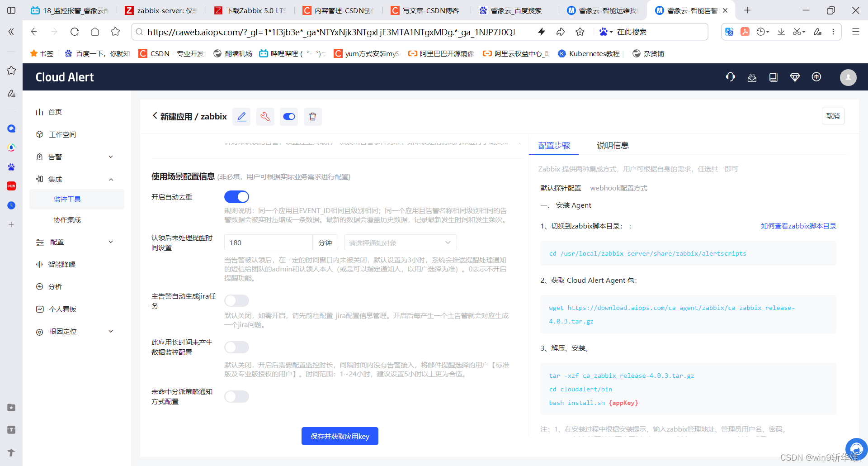Select 默认探针配置 sub-tab
The image size is (868, 466).
[x=561, y=188]
